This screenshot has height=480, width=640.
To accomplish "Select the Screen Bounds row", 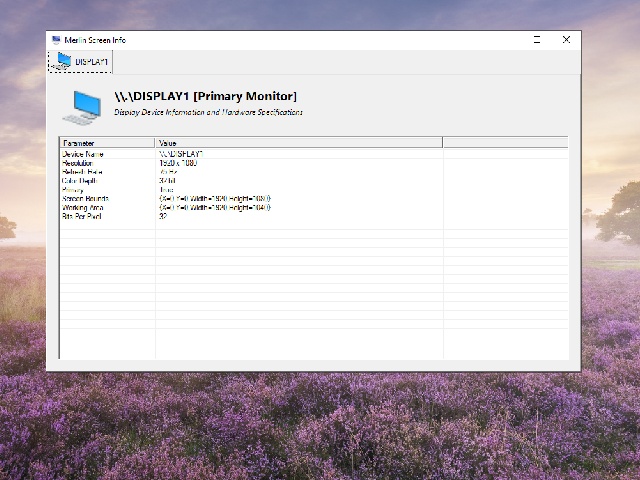I will 313,199.
